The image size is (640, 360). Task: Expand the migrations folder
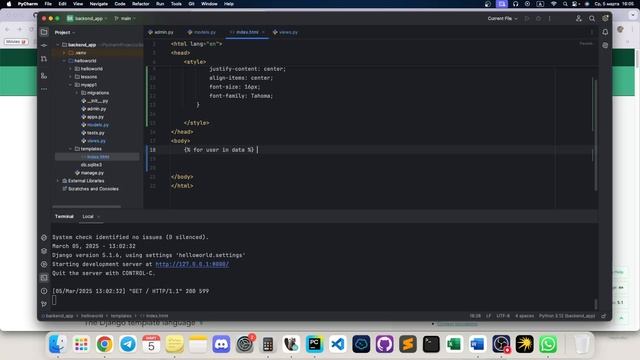pyautogui.click(x=77, y=93)
